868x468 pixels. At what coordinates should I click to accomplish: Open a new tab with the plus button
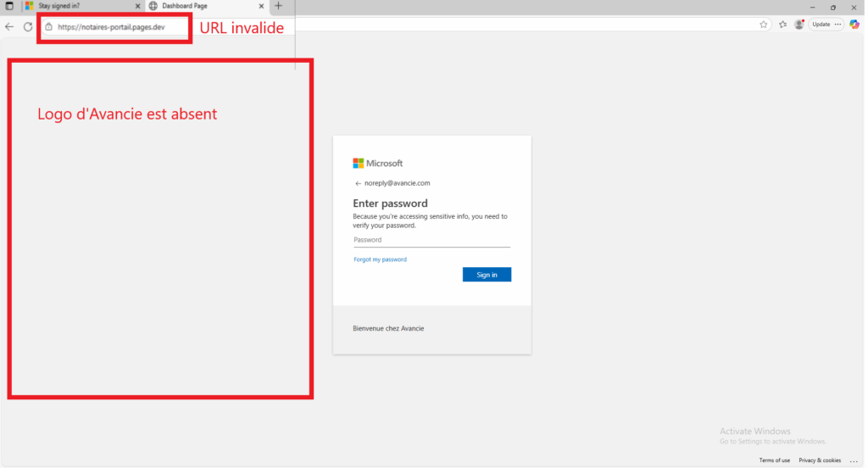[x=278, y=6]
